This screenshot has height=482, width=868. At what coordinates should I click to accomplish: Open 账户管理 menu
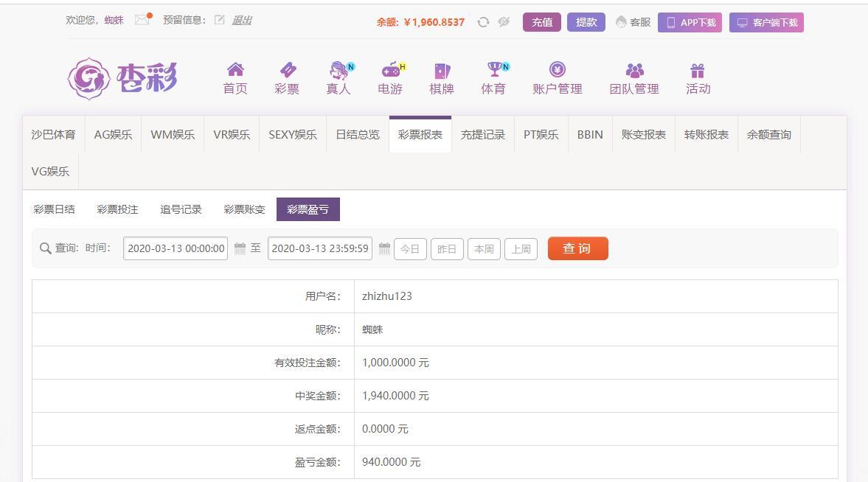click(558, 78)
